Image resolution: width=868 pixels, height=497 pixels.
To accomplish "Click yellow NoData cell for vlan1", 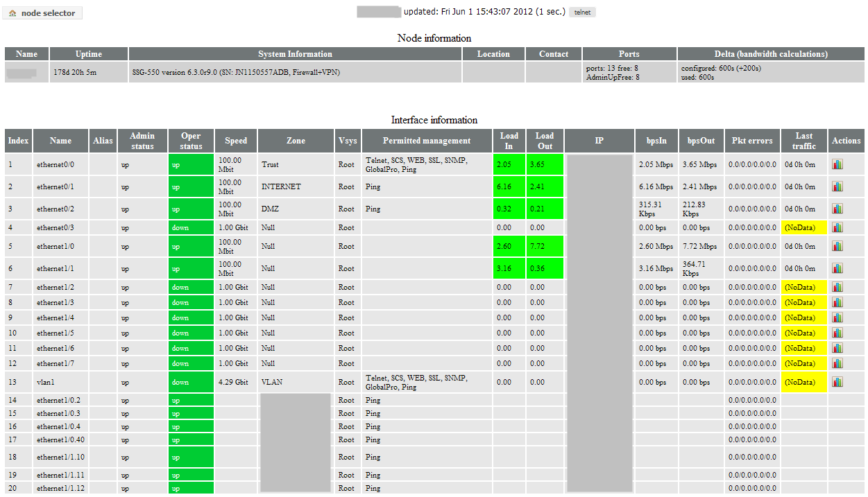I will click(x=804, y=382).
